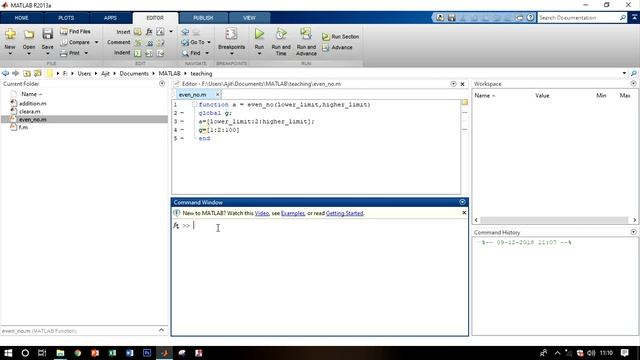Click the increase indent icon

tap(149, 53)
